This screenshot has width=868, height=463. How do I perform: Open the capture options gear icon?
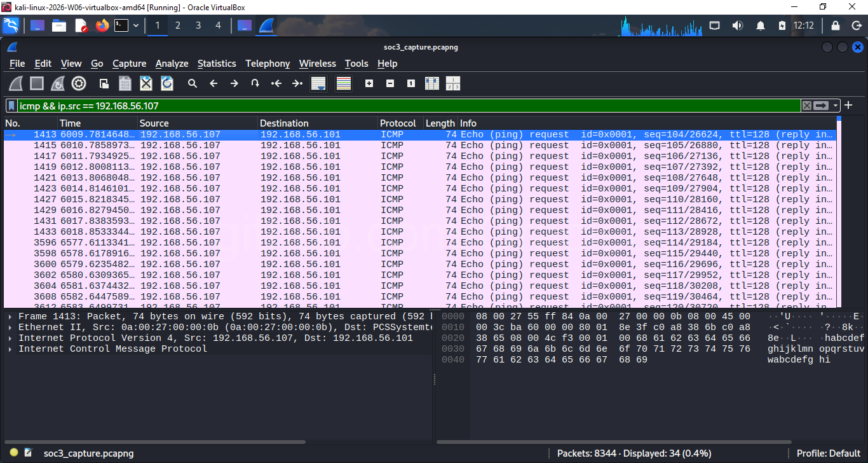[x=78, y=83]
